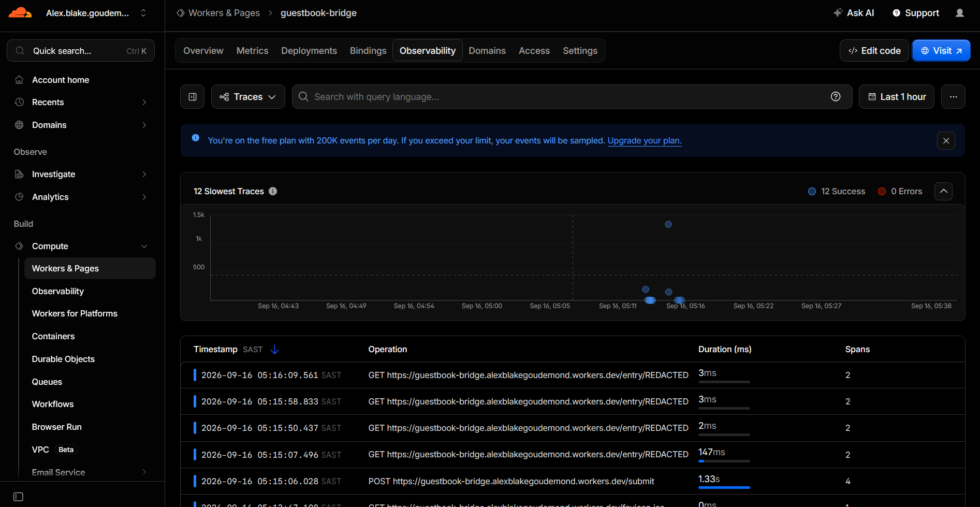980x507 pixels.
Task: Expand the Investigate section
Action: pos(81,174)
